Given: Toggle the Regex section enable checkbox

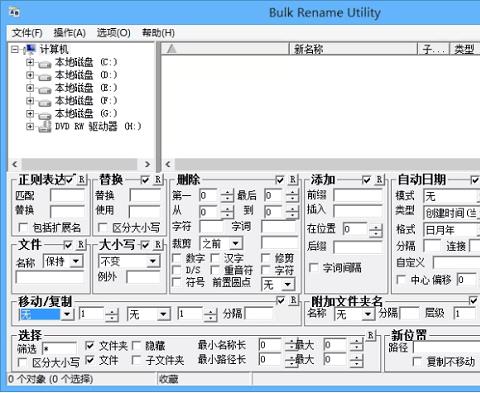Looking at the screenshot, I should 70,180.
